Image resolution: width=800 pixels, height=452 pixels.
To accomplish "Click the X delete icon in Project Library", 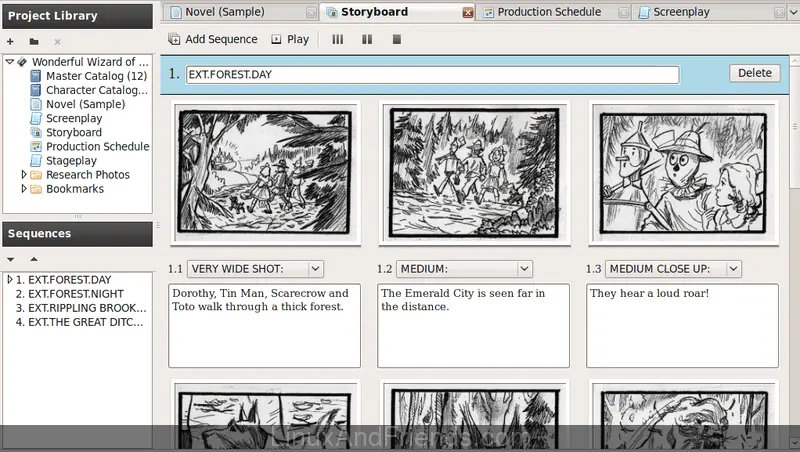I will (x=57, y=42).
